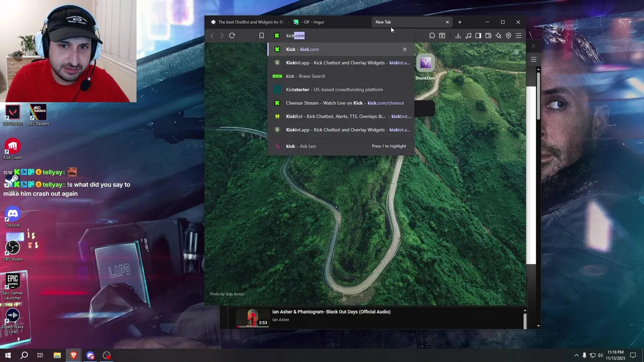
Task: Open the Discord desktop icon
Action: click(x=13, y=217)
